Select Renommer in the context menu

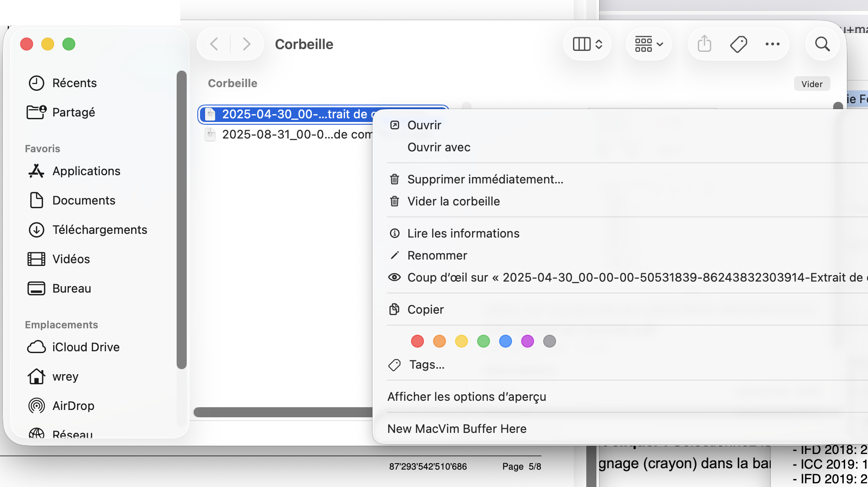click(437, 255)
